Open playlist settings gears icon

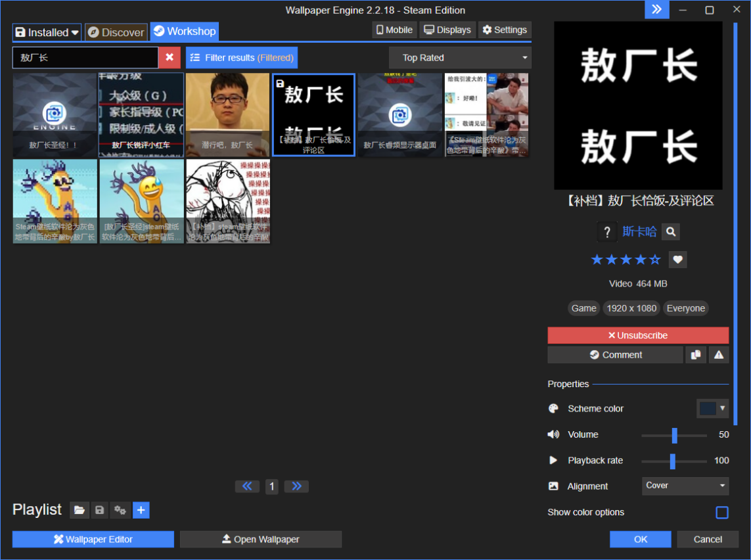(x=120, y=510)
